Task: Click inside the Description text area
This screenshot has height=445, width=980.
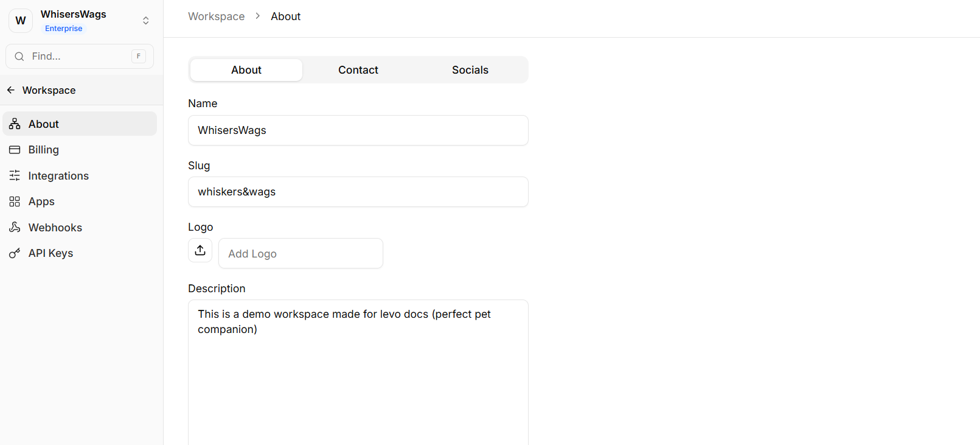Action: (358, 377)
